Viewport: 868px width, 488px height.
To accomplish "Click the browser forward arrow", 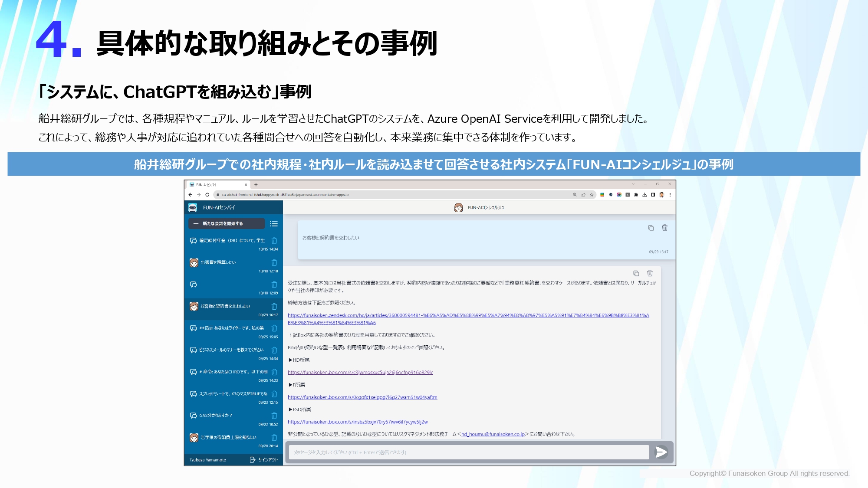I will (x=199, y=195).
